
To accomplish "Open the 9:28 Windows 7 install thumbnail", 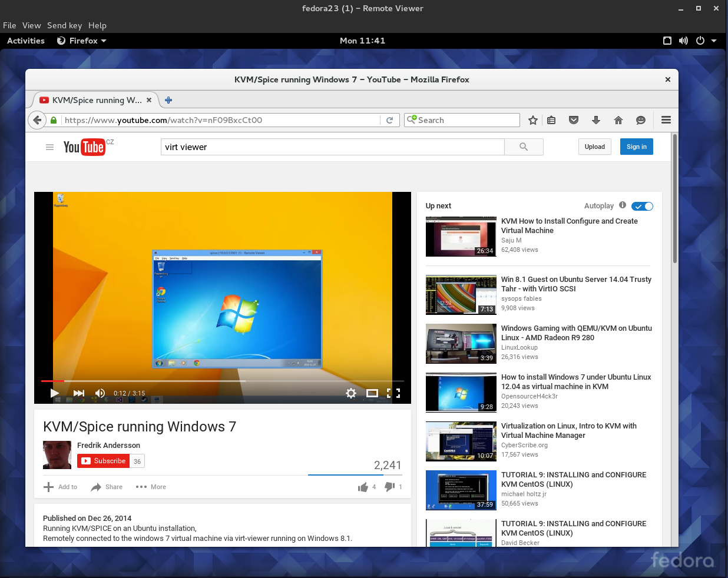I will (461, 393).
